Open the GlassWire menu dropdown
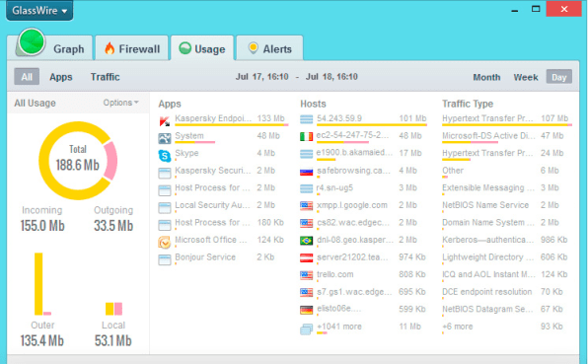The height and width of the screenshot is (364, 588). [39, 11]
